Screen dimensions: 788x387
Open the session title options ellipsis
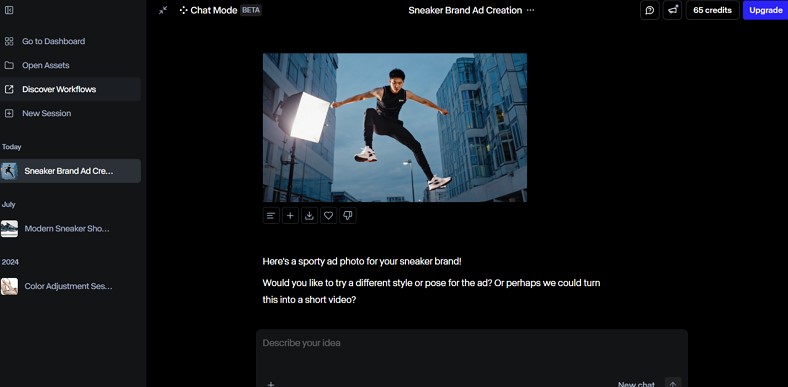pos(530,10)
